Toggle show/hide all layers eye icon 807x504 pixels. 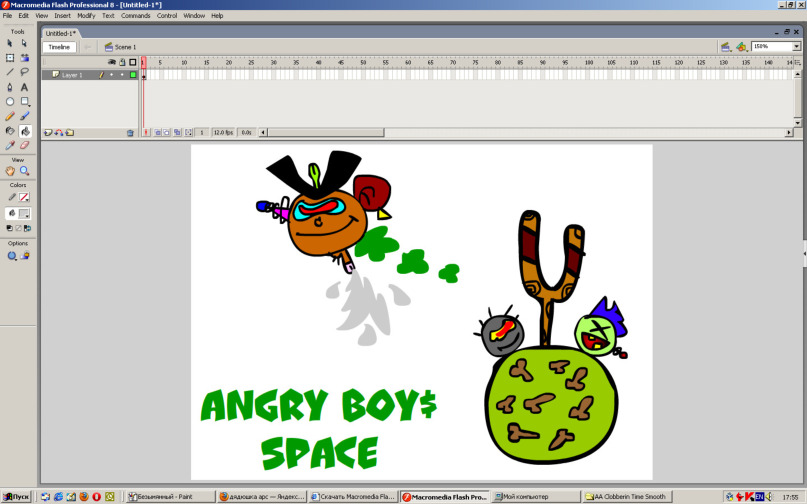click(111, 62)
